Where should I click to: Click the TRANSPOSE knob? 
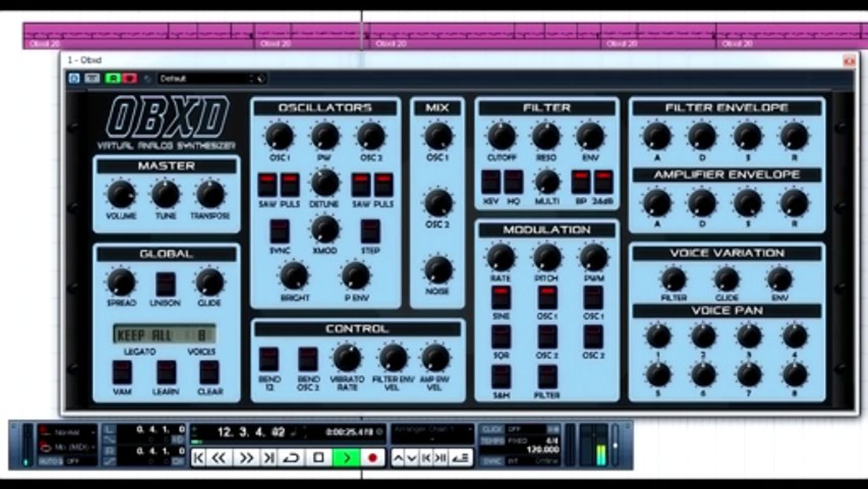click(x=210, y=194)
